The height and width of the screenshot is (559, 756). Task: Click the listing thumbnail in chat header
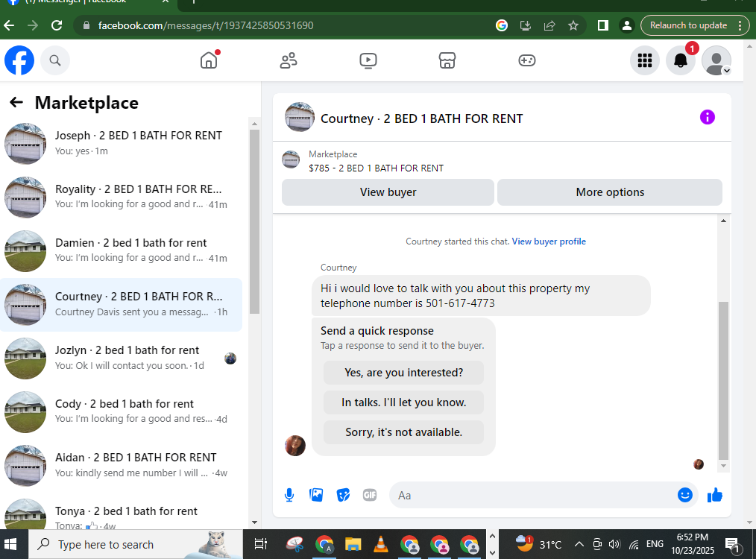coord(300,117)
